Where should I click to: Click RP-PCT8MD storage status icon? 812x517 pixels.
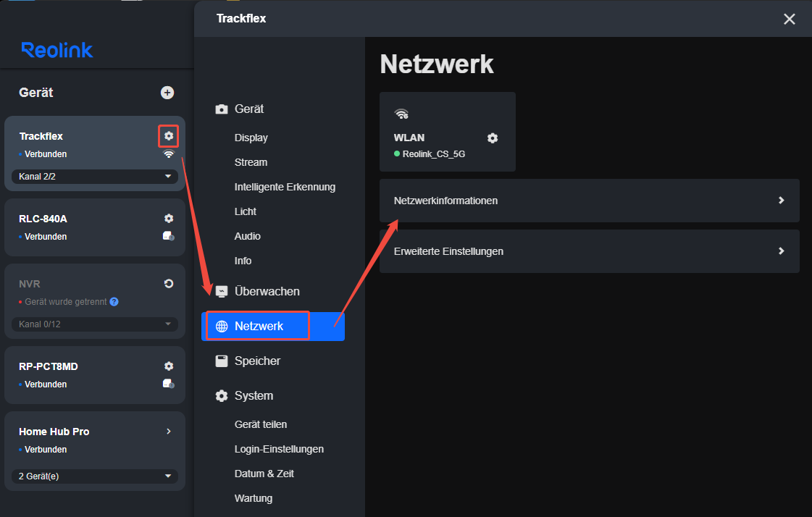[168, 384]
